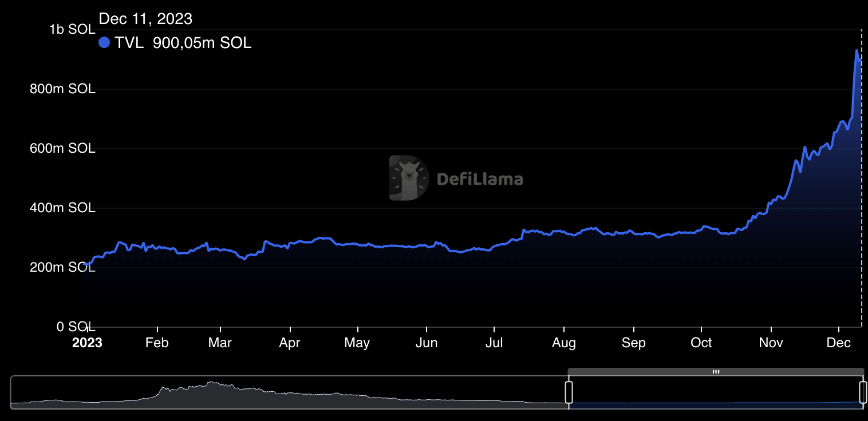Click the highest peak of the TVL line
The image size is (868, 421).
(x=857, y=51)
